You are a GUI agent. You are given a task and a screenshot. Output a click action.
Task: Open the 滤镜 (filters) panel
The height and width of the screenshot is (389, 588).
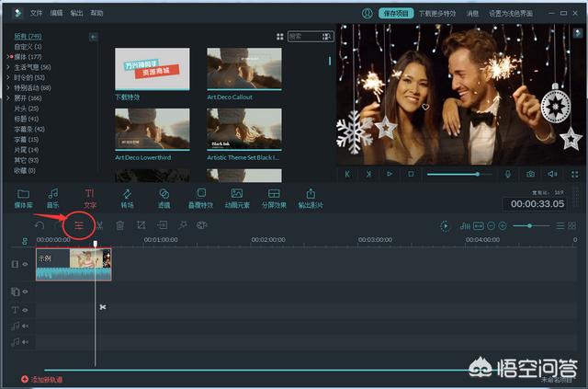(x=164, y=197)
